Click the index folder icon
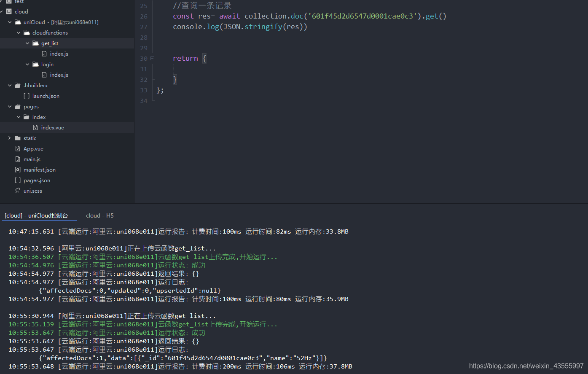 click(27, 117)
